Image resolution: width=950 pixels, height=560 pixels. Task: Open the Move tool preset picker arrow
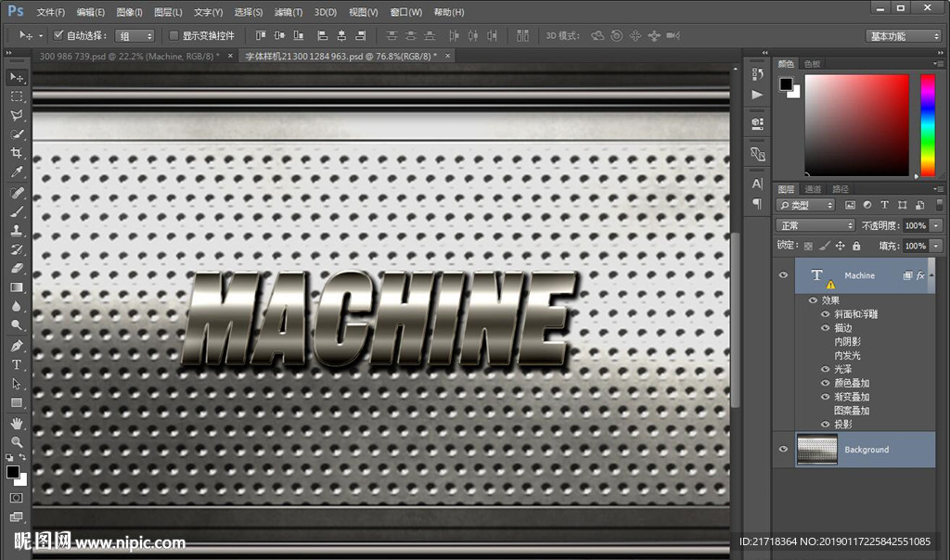click(x=41, y=36)
